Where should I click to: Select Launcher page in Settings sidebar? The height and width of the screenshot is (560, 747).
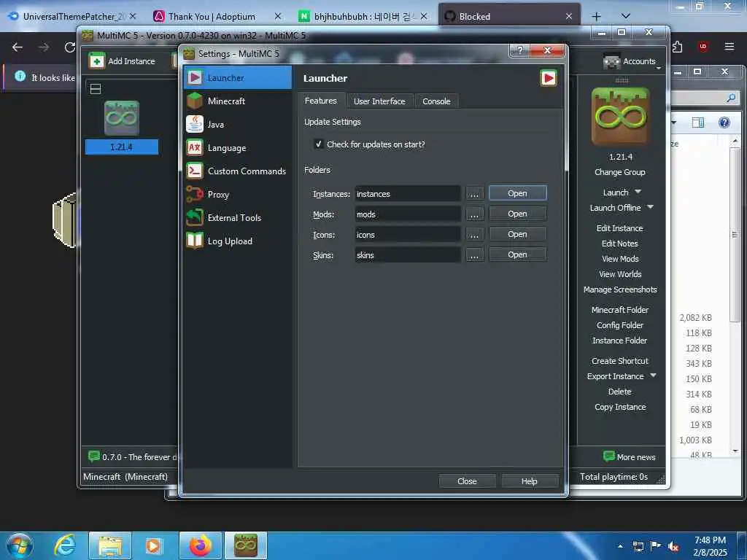coord(237,77)
